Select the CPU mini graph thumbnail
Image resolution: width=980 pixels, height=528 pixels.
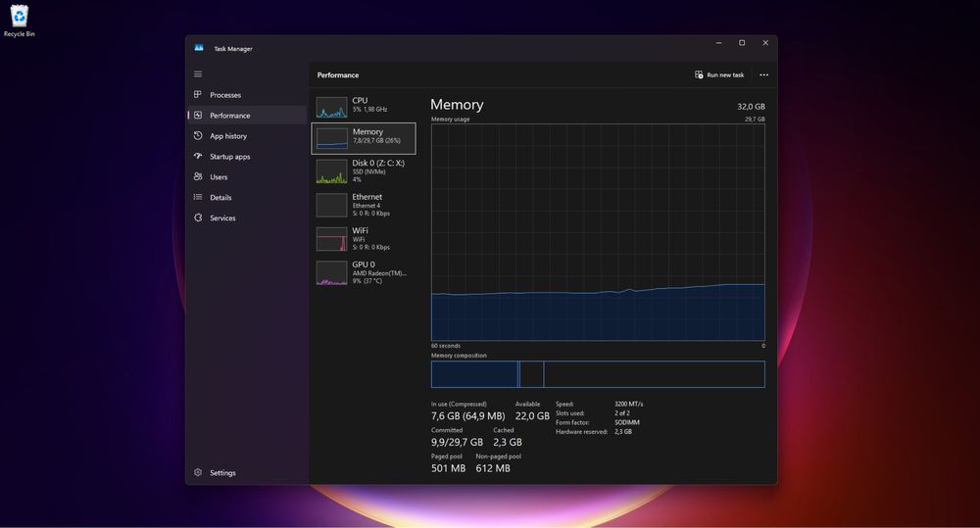pyautogui.click(x=331, y=108)
